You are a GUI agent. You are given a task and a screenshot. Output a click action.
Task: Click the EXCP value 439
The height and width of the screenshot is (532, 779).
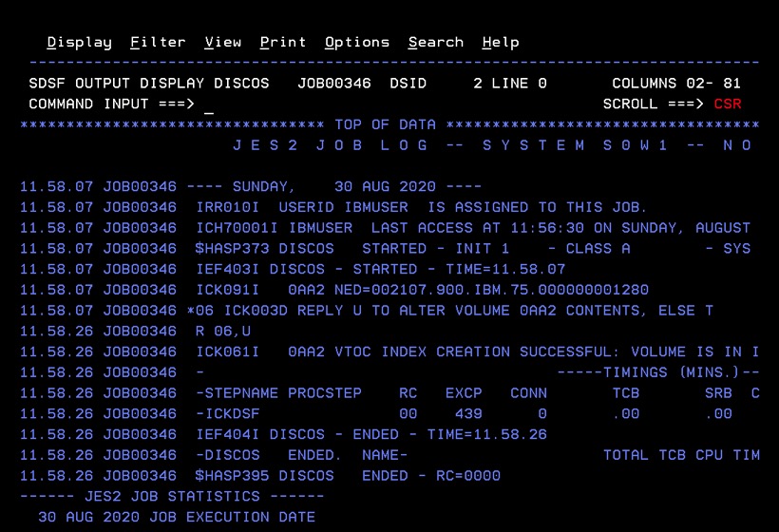point(468,414)
